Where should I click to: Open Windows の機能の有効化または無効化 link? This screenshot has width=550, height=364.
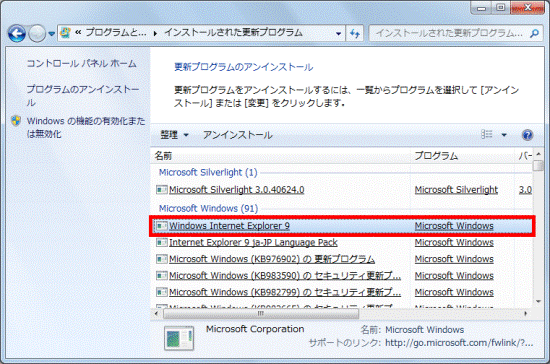click(86, 127)
